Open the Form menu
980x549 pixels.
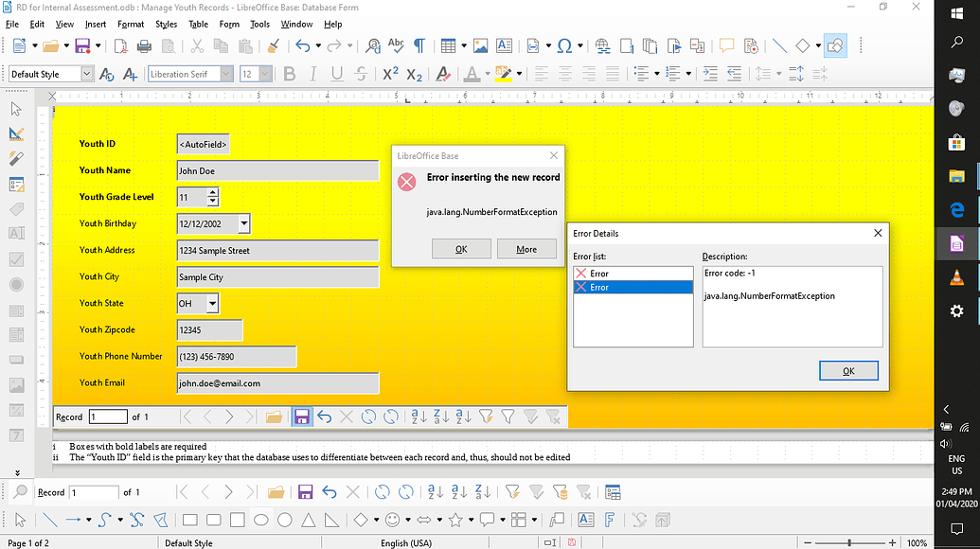[x=229, y=24]
